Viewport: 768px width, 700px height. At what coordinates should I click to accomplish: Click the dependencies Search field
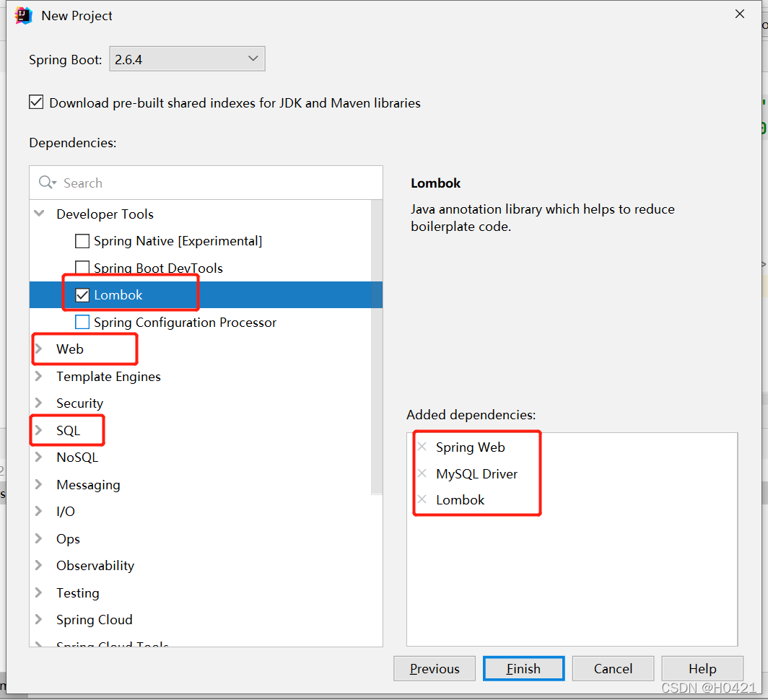coord(206,183)
